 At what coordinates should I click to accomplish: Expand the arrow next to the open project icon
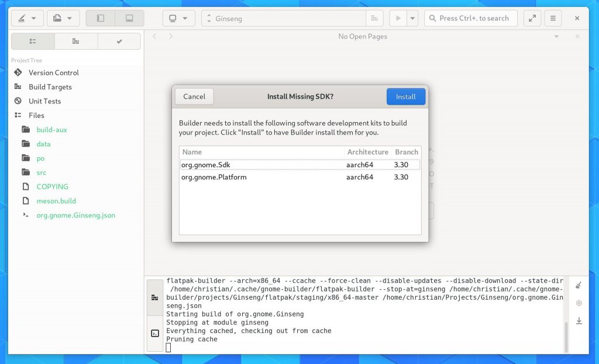70,18
